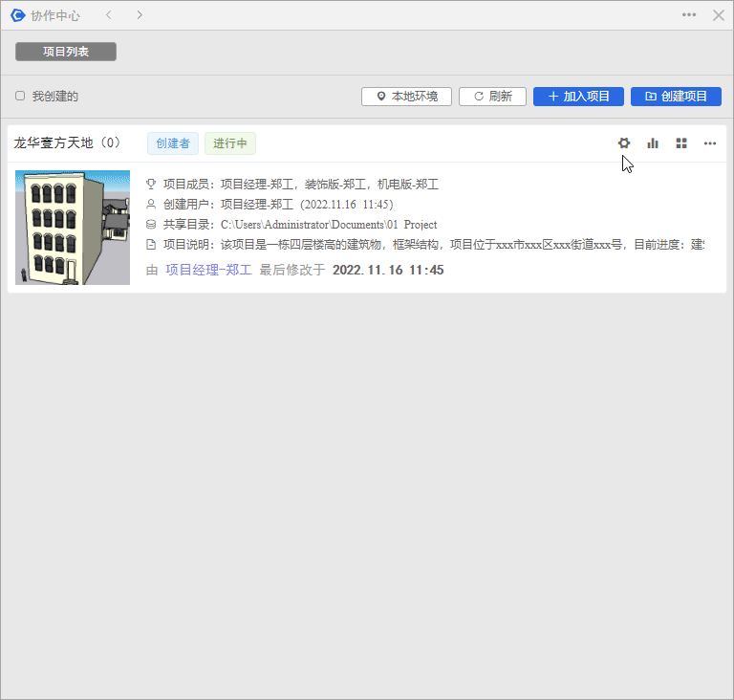Toggle the 我创建的 checkbox
Viewport: 734px width, 700px height.
tap(20, 96)
